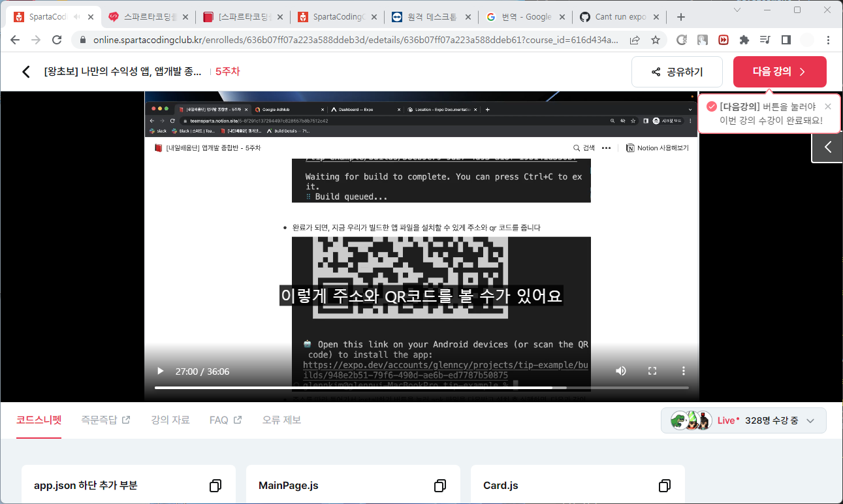Bookmark this page with the star icon
The width and height of the screenshot is (843, 504).
click(x=656, y=40)
